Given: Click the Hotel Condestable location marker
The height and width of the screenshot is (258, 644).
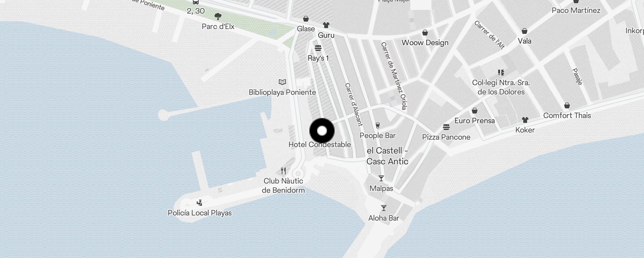Looking at the screenshot, I should coord(322,131).
